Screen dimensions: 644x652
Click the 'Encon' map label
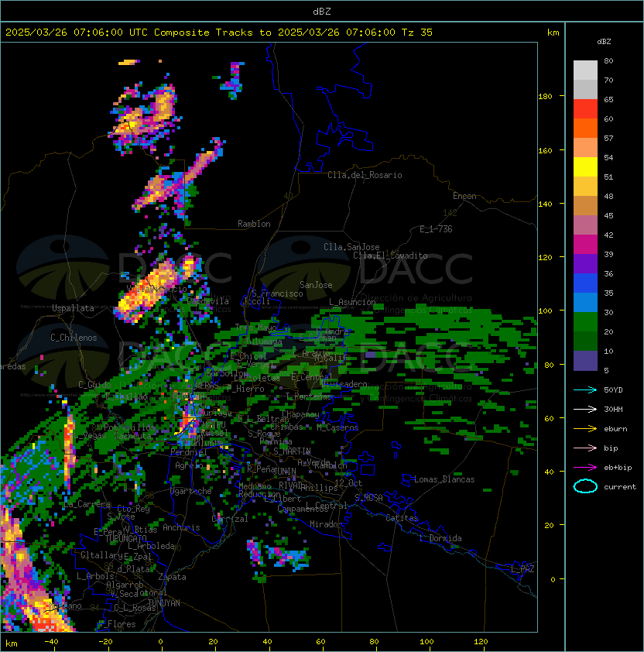point(464,196)
